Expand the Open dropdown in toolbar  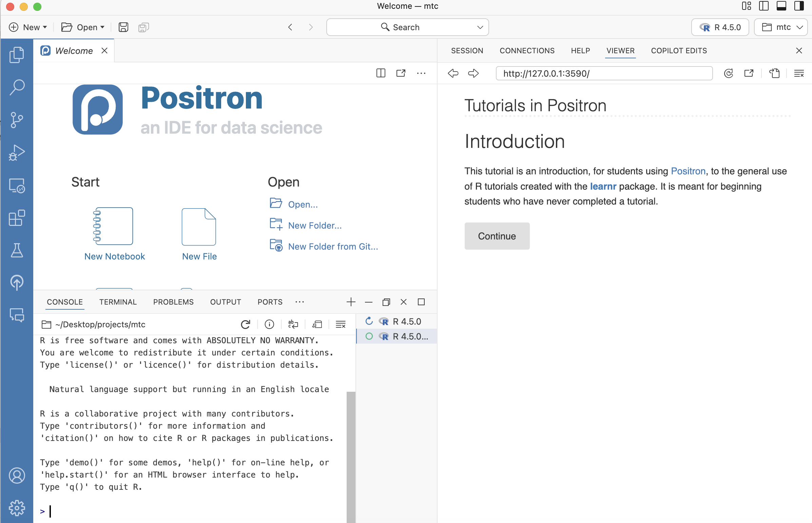click(x=83, y=27)
